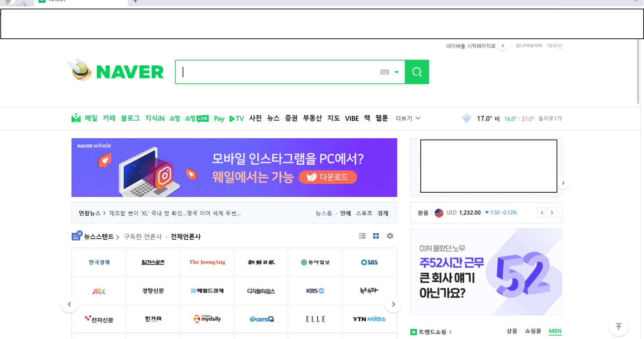Open the 재조합 변이 'XL' news headline

pyautogui.click(x=175, y=213)
